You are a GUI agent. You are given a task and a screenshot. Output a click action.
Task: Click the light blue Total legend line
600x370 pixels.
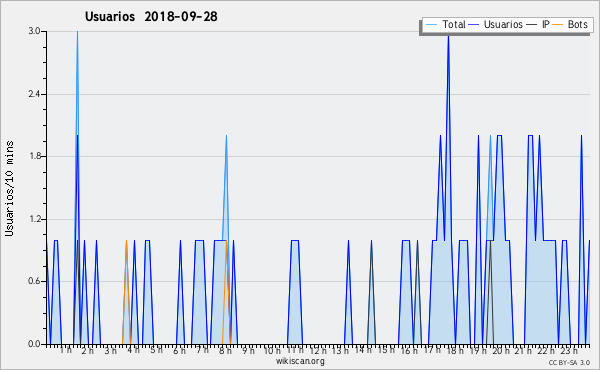coord(432,24)
